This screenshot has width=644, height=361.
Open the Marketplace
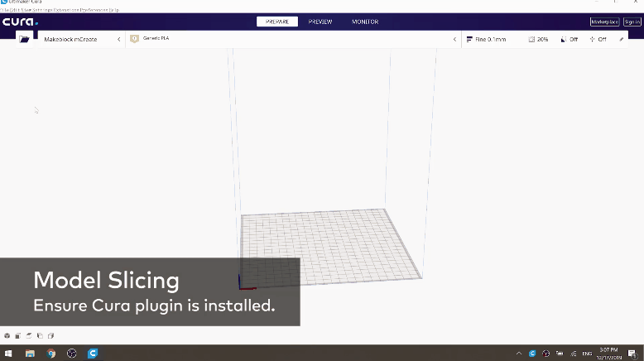point(604,22)
